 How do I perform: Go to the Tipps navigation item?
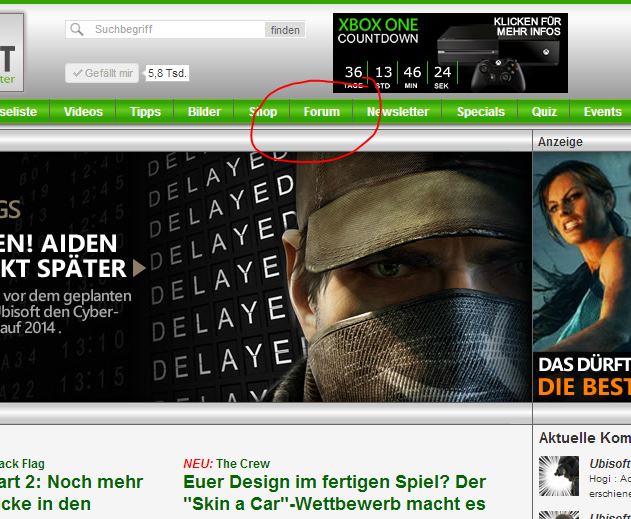(x=145, y=112)
